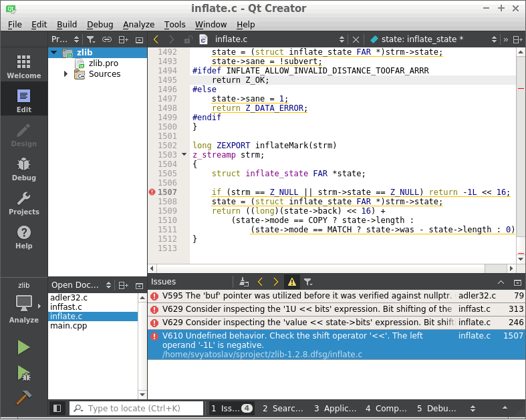
Task: Open the Debug menu
Action: (100, 25)
